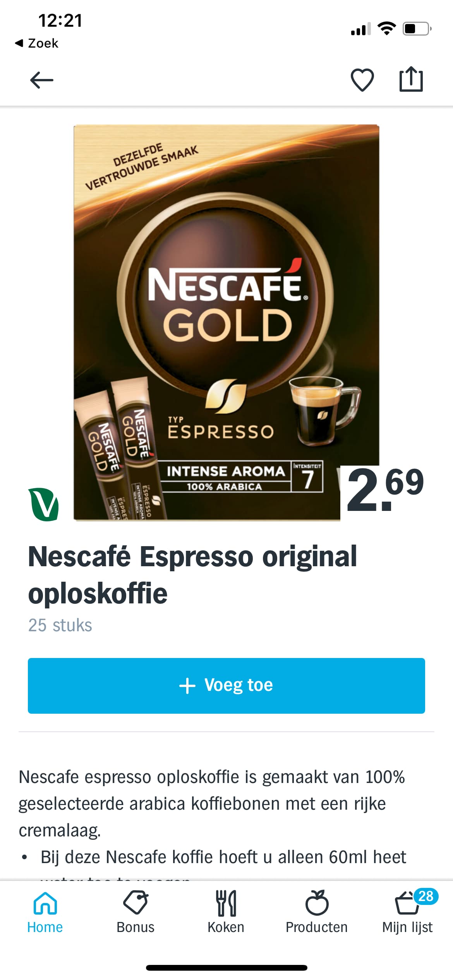Open the Koken cutlery tab

pos(226,912)
